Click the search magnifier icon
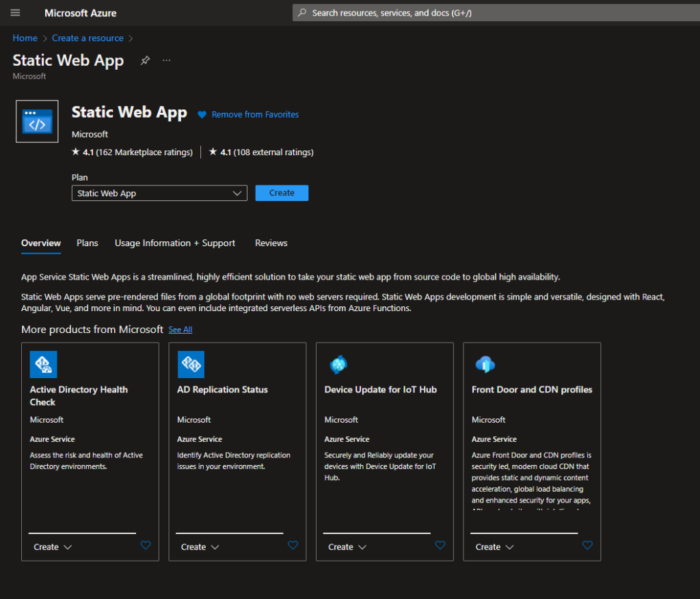 coord(302,12)
